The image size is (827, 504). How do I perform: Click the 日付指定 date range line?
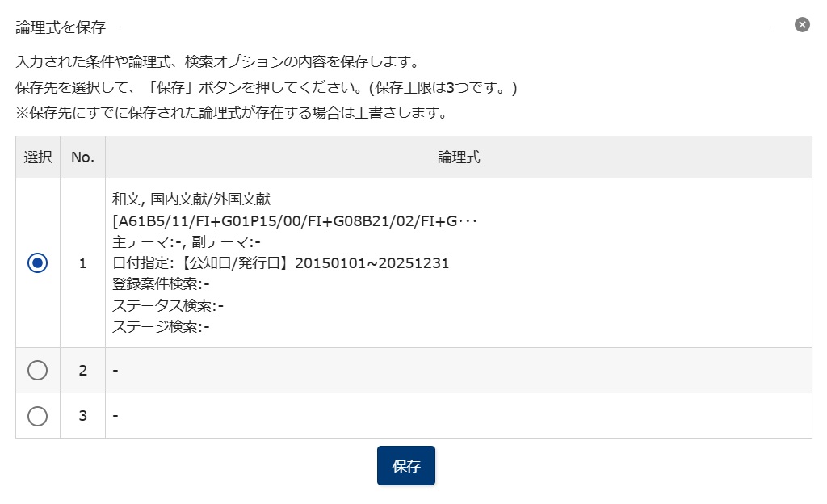280,262
